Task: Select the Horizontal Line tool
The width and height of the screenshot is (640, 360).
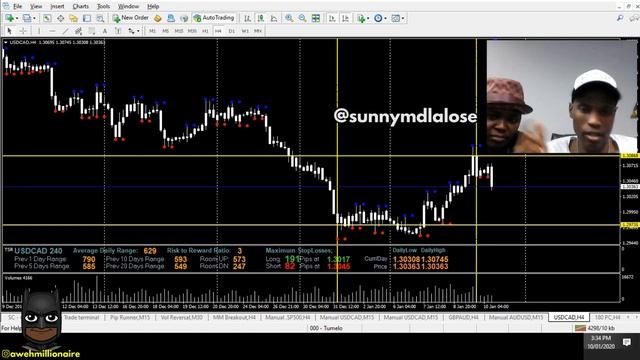Action: coord(52,31)
